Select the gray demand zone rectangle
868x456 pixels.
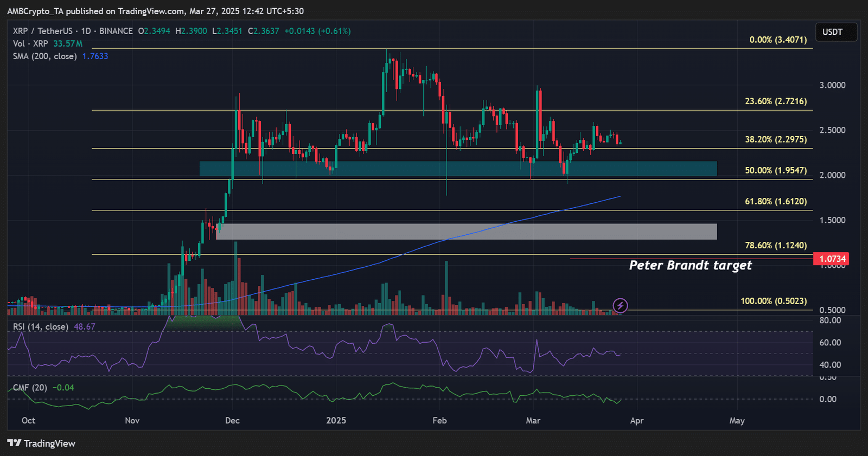467,232
